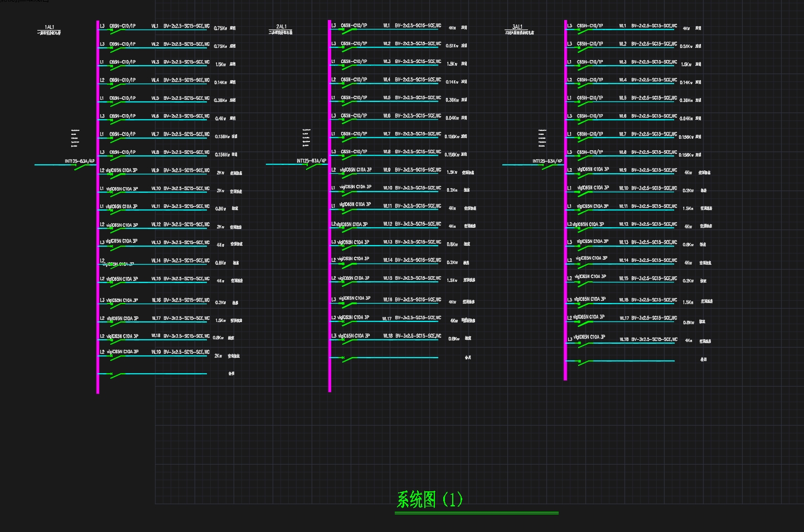Pick the spare breaker switch symbol below 2AL1 WL18
The width and height of the screenshot is (804, 532).
(x=348, y=359)
